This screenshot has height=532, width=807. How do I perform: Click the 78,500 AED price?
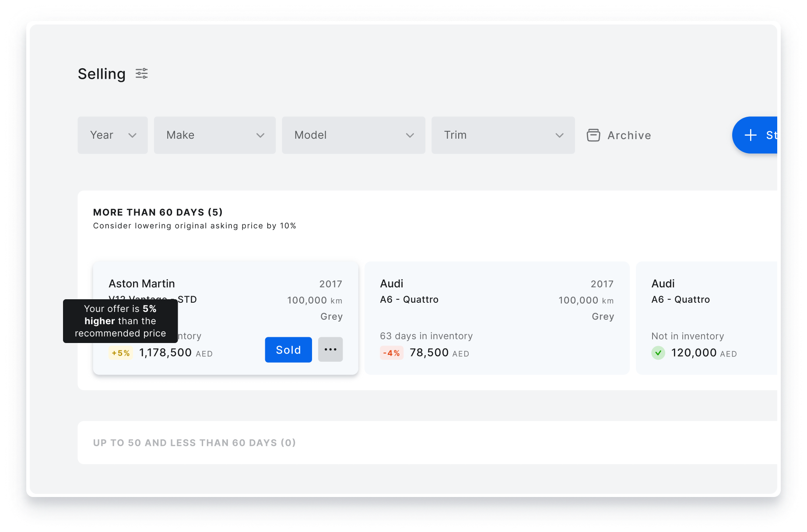point(439,353)
